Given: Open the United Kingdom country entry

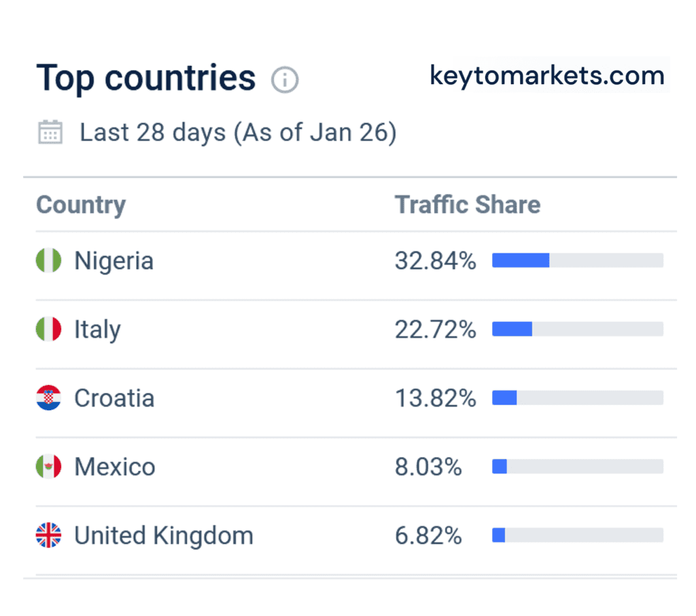Looking at the screenshot, I should point(163,535).
